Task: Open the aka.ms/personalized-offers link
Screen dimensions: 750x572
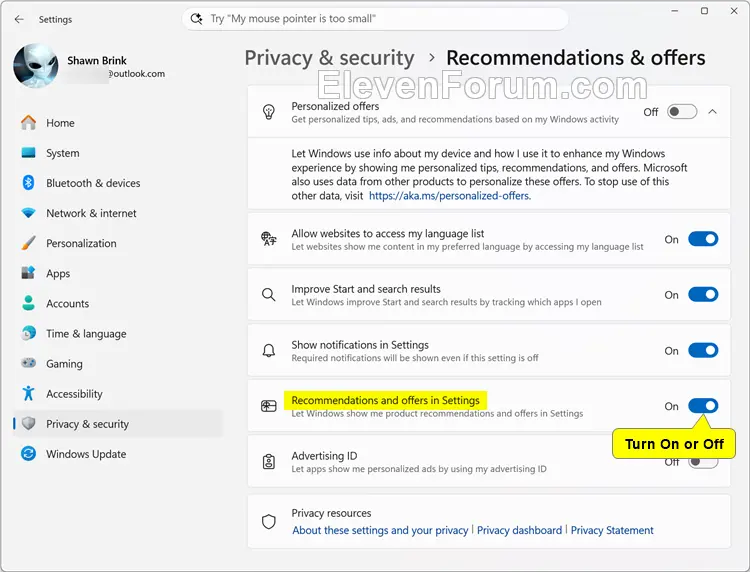Action: coord(450,196)
